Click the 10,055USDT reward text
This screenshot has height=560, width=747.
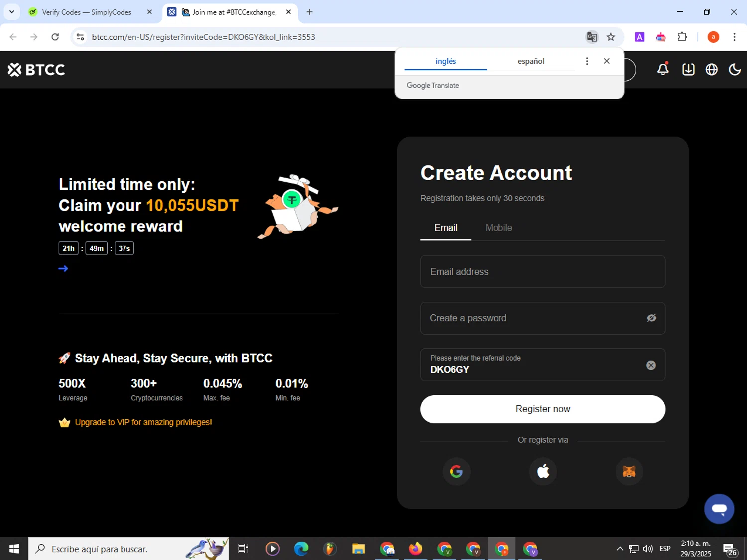coord(192,205)
